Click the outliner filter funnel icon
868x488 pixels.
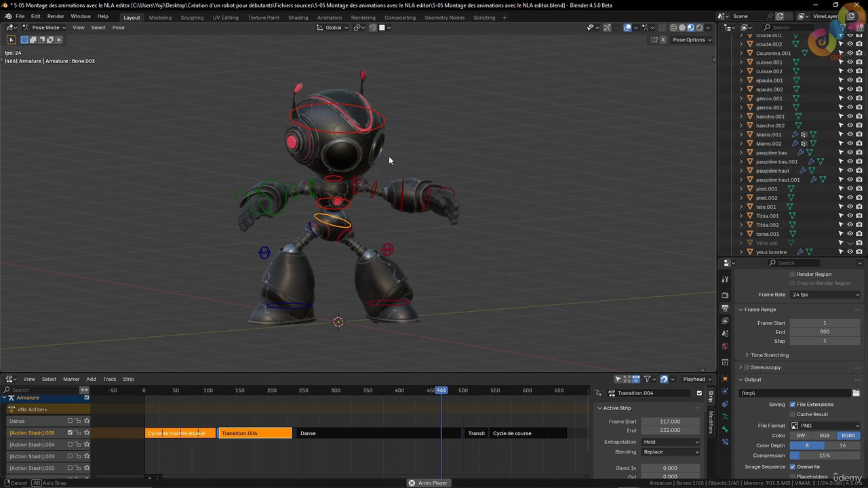[x=842, y=28]
